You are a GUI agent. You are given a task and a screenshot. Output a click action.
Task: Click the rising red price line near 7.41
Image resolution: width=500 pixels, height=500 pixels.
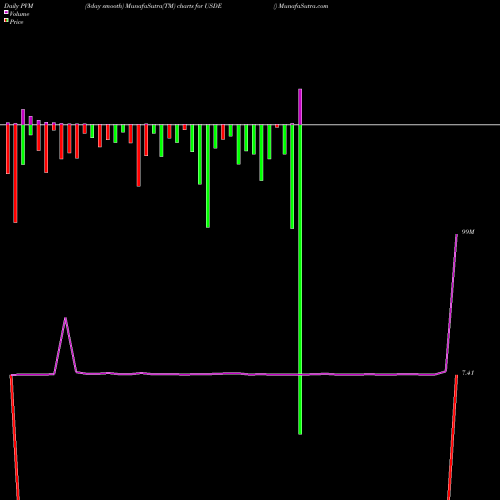pyautogui.click(x=453, y=437)
